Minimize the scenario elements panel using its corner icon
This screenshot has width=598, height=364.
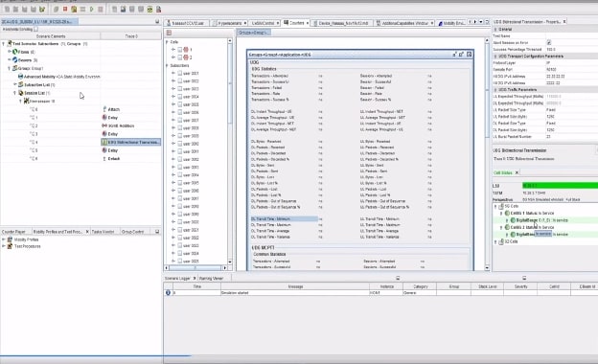[157, 22]
